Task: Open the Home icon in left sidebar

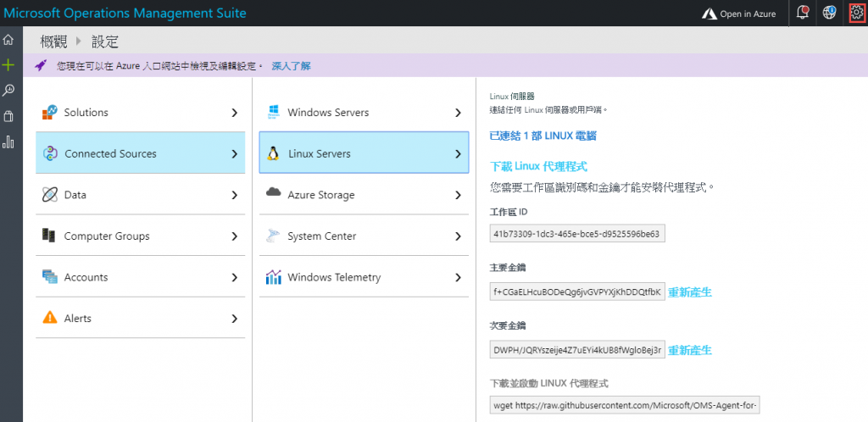Action: 8,40
